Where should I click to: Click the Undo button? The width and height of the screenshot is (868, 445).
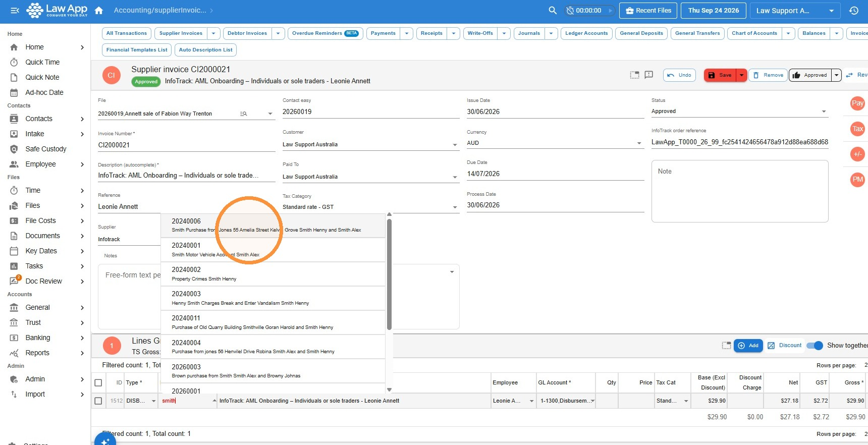pyautogui.click(x=679, y=75)
